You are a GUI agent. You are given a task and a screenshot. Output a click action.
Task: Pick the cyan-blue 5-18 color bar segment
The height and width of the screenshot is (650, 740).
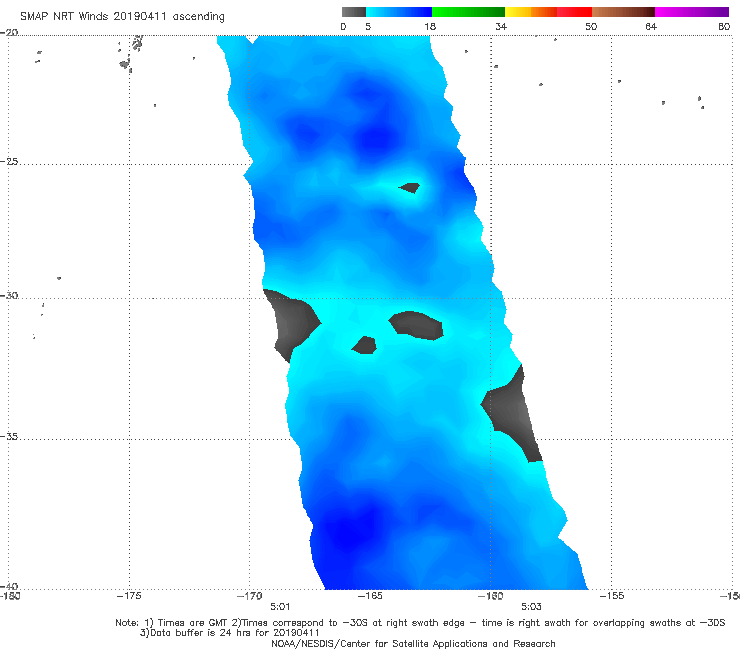click(x=399, y=12)
